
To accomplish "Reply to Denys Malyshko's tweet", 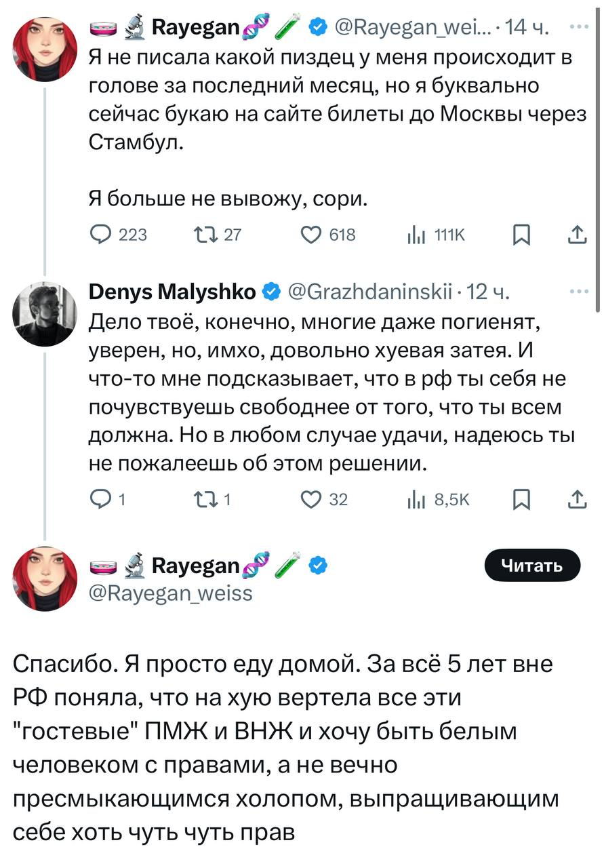I will coord(102,500).
